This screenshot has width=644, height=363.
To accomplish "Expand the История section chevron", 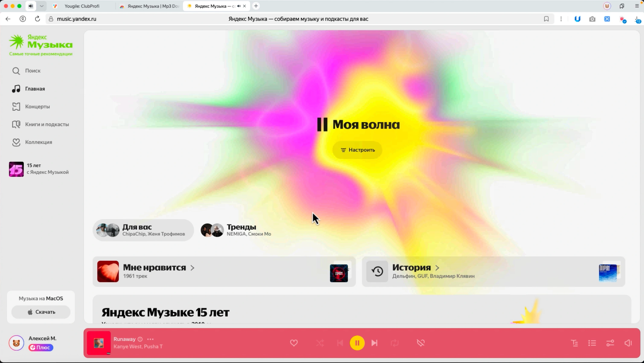I will pyautogui.click(x=437, y=268).
